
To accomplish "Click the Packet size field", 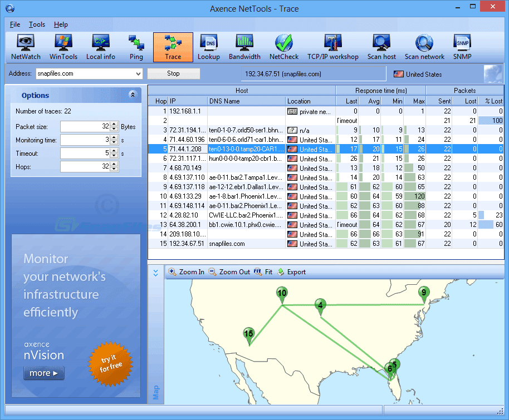I will click(x=85, y=126).
